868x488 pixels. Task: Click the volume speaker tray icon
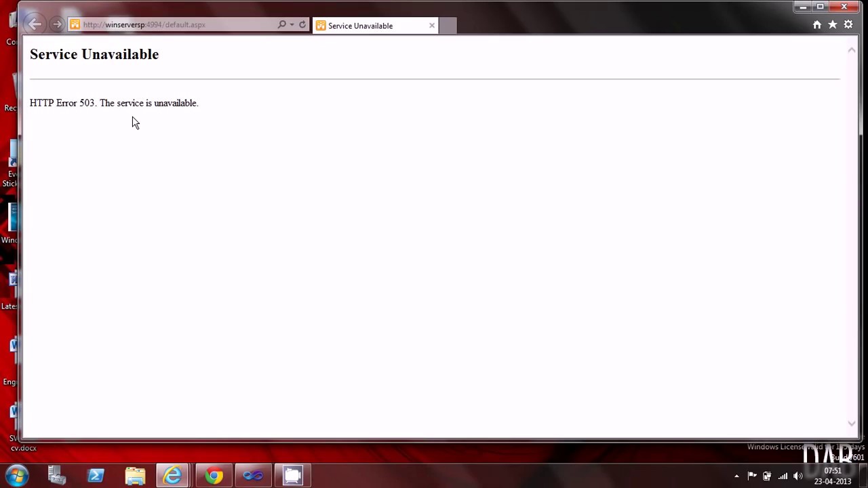point(797,476)
